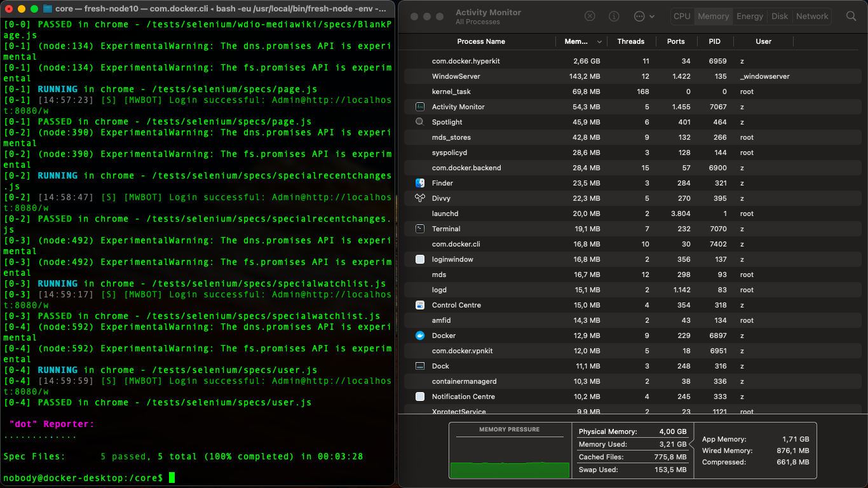Switch to the CPU tab
The width and height of the screenshot is (868, 488).
(682, 17)
